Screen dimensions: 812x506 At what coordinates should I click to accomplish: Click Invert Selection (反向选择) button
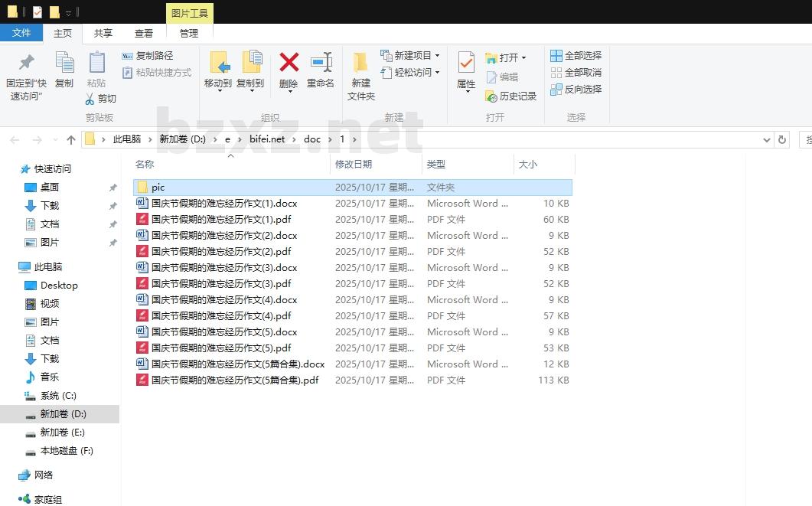point(576,89)
